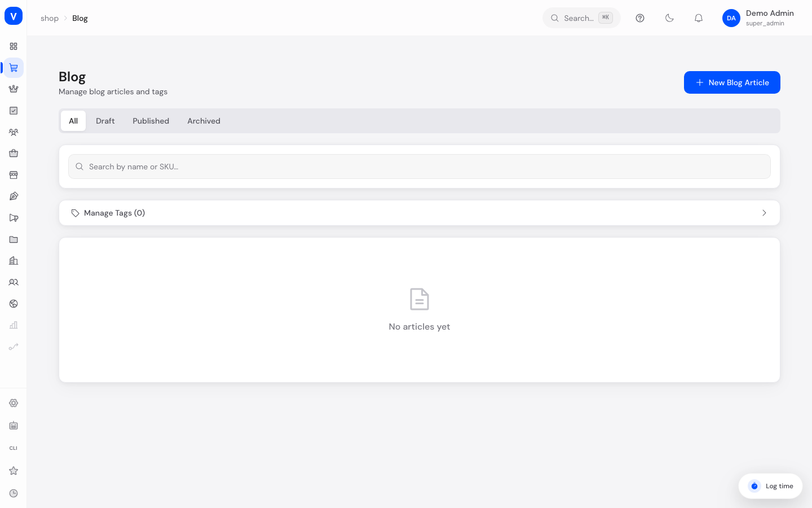The width and height of the screenshot is (812, 508).
Task: Open the folder sidebar icon
Action: [14, 239]
